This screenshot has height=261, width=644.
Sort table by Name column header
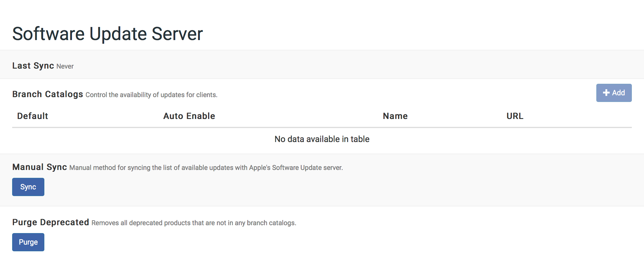coord(395,116)
